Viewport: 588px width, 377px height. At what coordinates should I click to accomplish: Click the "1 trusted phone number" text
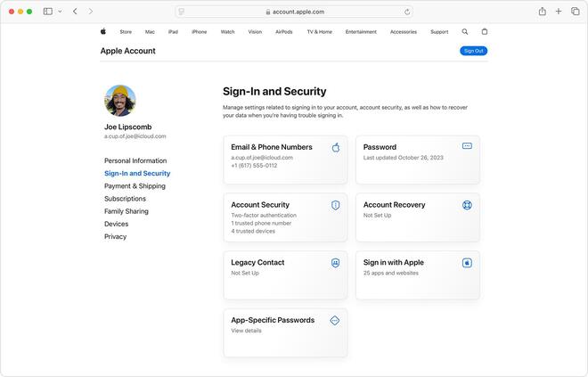pos(261,223)
